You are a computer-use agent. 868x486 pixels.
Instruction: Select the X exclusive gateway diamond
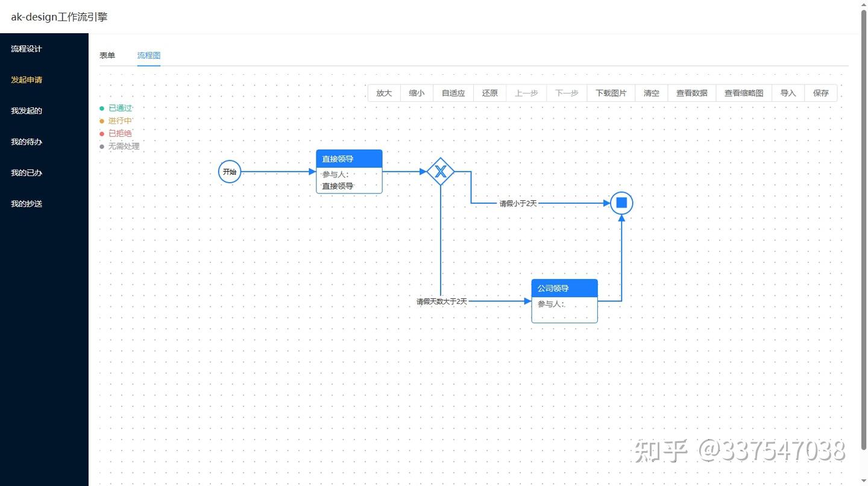(x=441, y=171)
